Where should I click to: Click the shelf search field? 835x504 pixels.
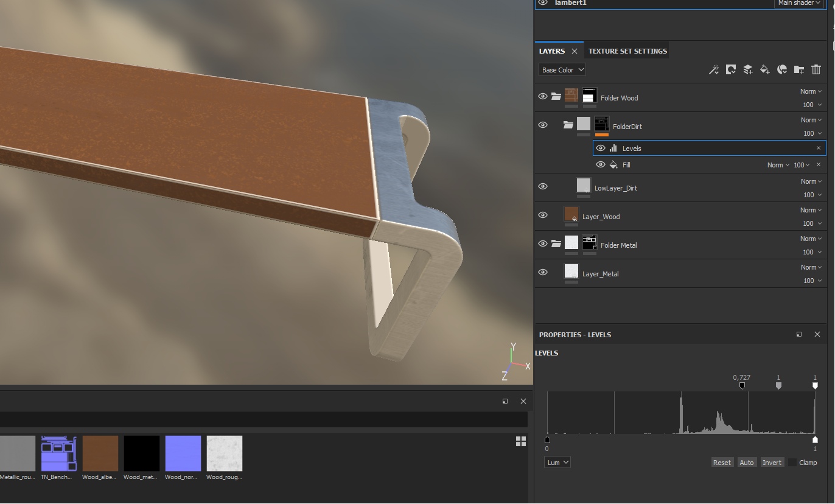point(264,419)
